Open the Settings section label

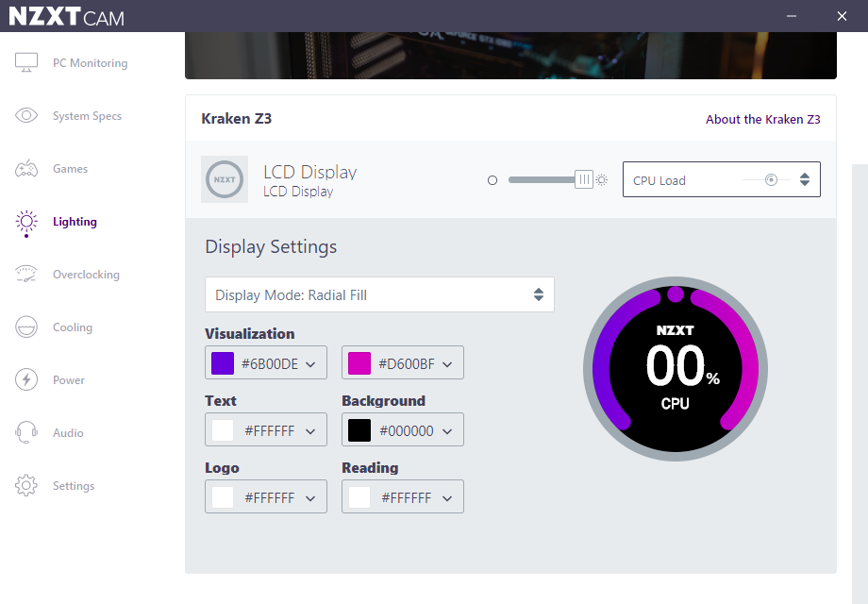pyautogui.click(x=74, y=486)
